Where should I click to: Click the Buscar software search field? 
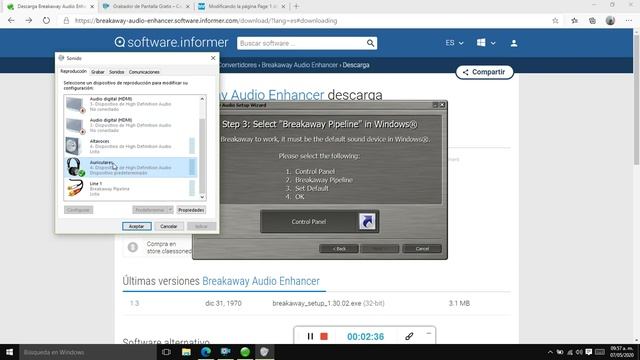pyautogui.click(x=302, y=43)
